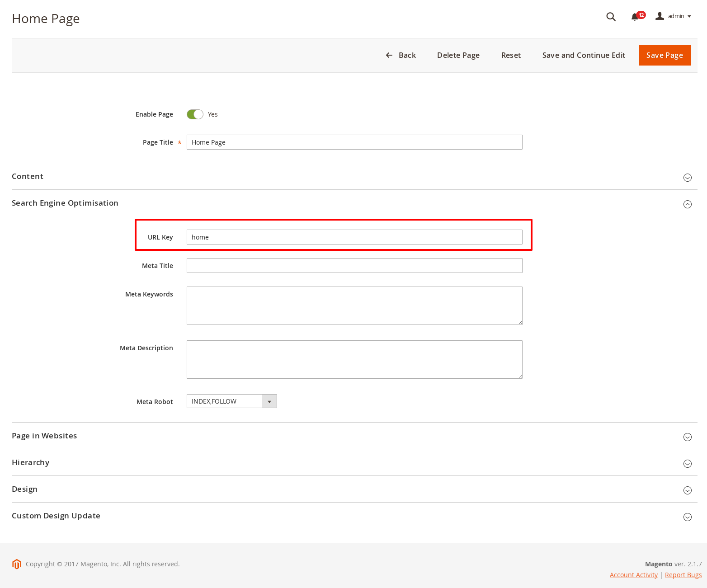This screenshot has width=707, height=588.
Task: Click the Meta Robot label
Action: coord(155,402)
